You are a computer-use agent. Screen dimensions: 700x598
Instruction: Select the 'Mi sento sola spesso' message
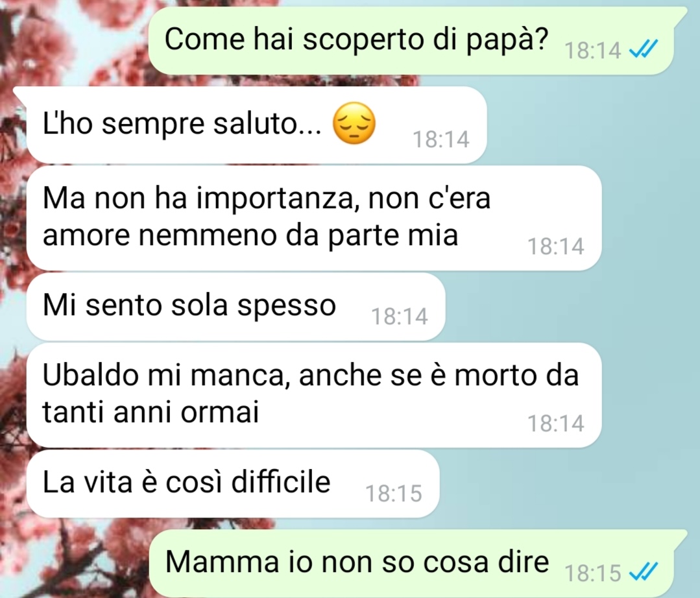235,307
